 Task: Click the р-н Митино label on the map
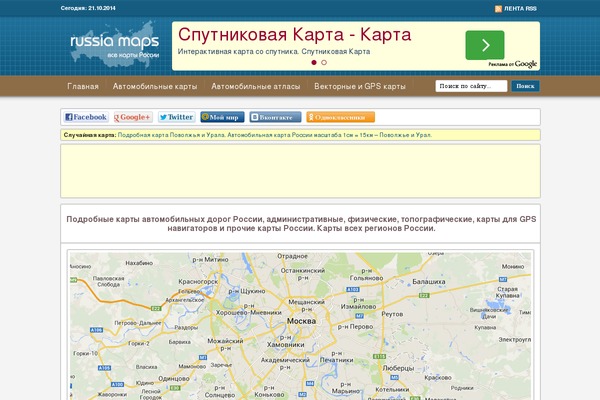(x=210, y=260)
